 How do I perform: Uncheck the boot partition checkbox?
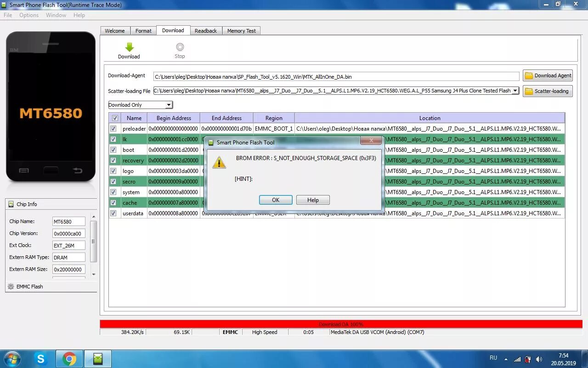pyautogui.click(x=113, y=150)
